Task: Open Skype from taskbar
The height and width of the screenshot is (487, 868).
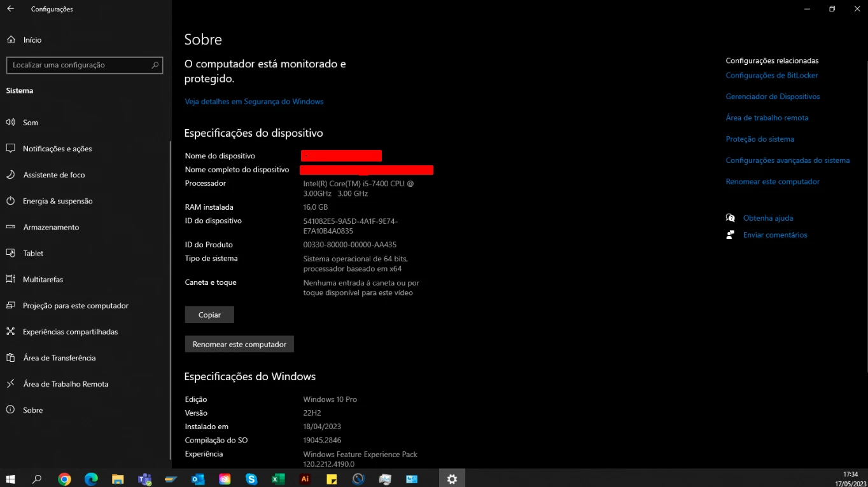Action: tap(251, 479)
